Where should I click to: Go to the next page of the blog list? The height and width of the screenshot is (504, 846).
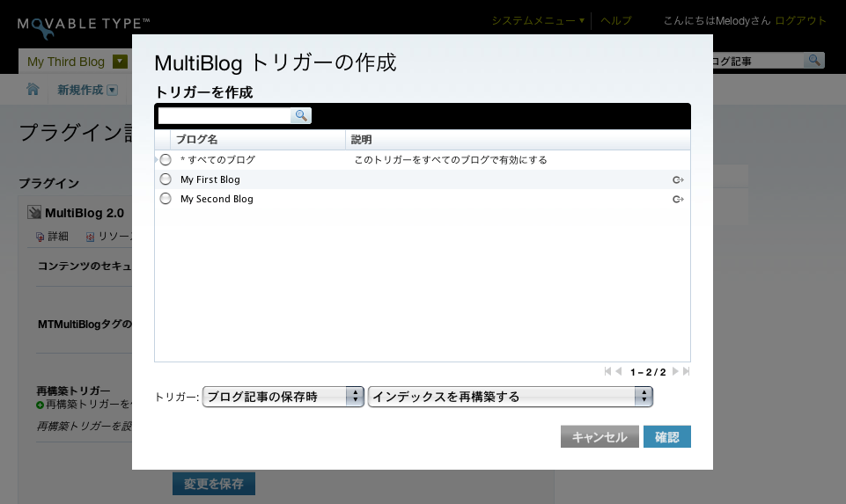pos(675,371)
